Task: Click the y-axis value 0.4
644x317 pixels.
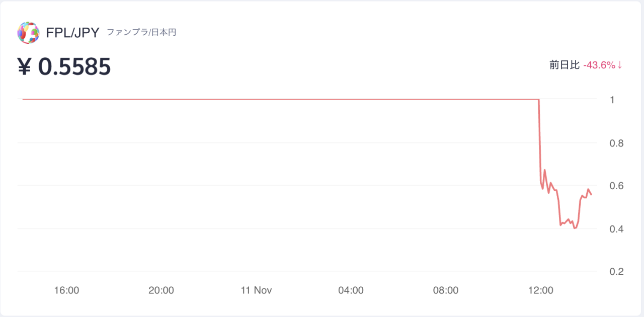Action: (x=617, y=229)
